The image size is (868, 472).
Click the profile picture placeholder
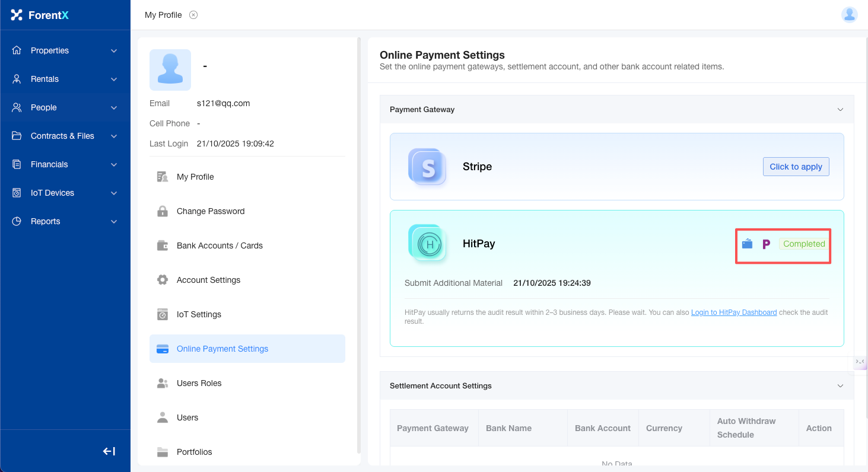pyautogui.click(x=170, y=70)
